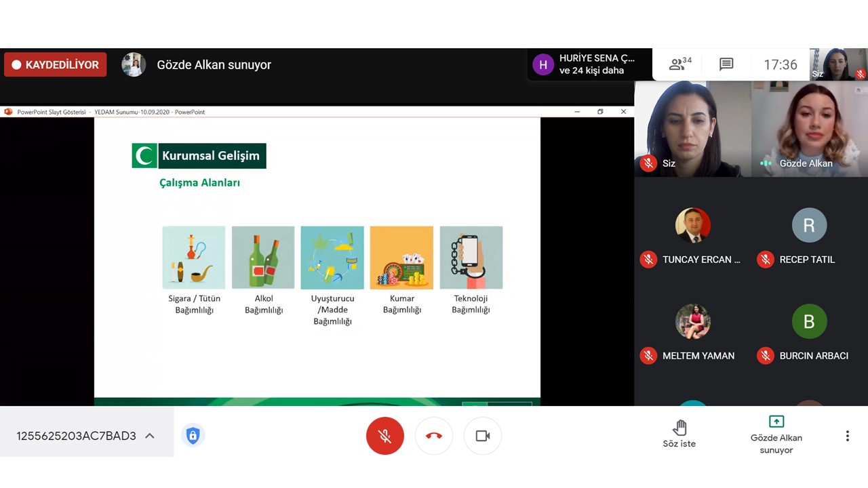Click Recep Tatil's participant tile
Screen dimensions: 868x488
pos(809,236)
